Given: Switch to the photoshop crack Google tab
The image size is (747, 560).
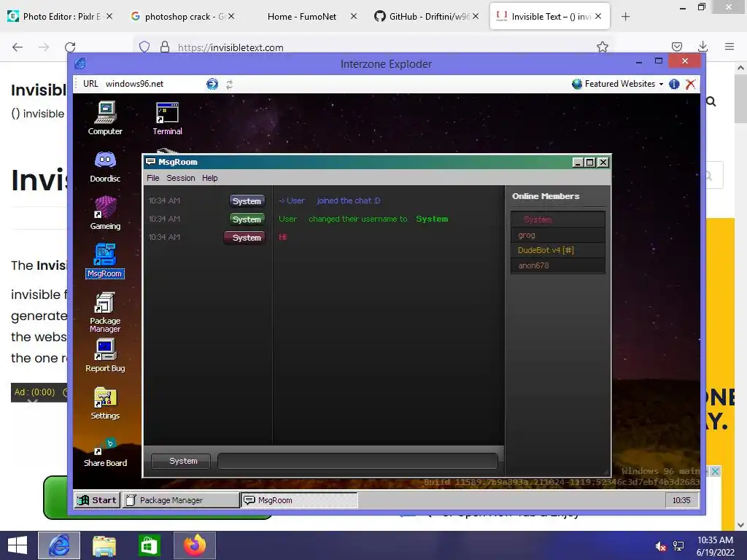Looking at the screenshot, I should tap(182, 17).
